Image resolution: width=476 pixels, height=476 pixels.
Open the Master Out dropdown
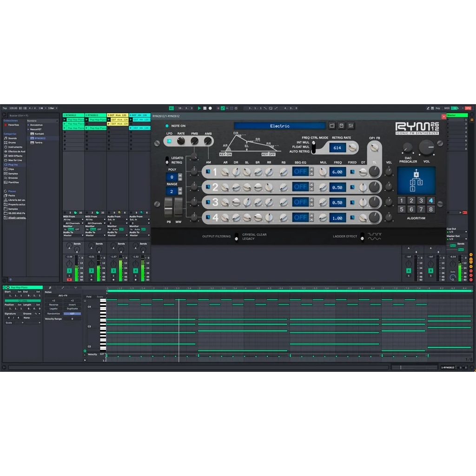point(457,239)
